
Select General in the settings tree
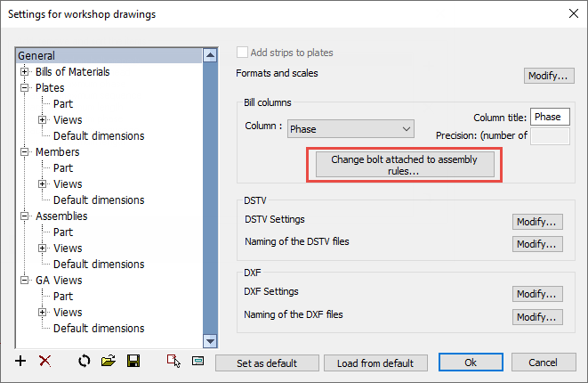click(x=36, y=55)
